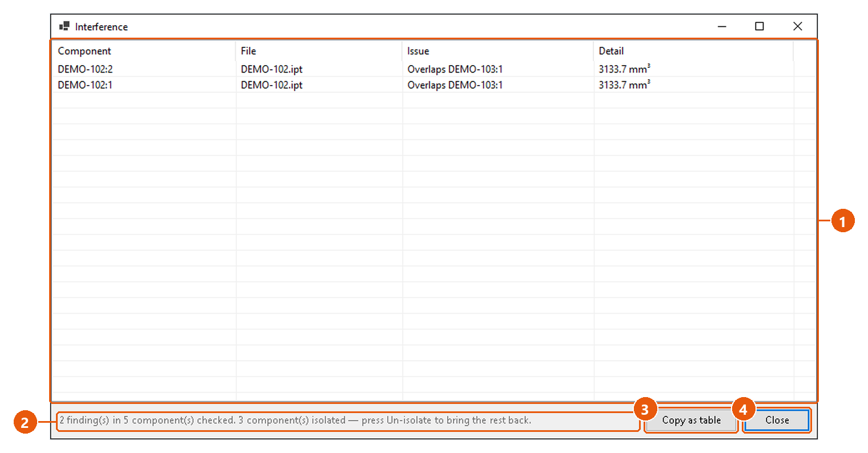Sort by the Component column header

144,51
